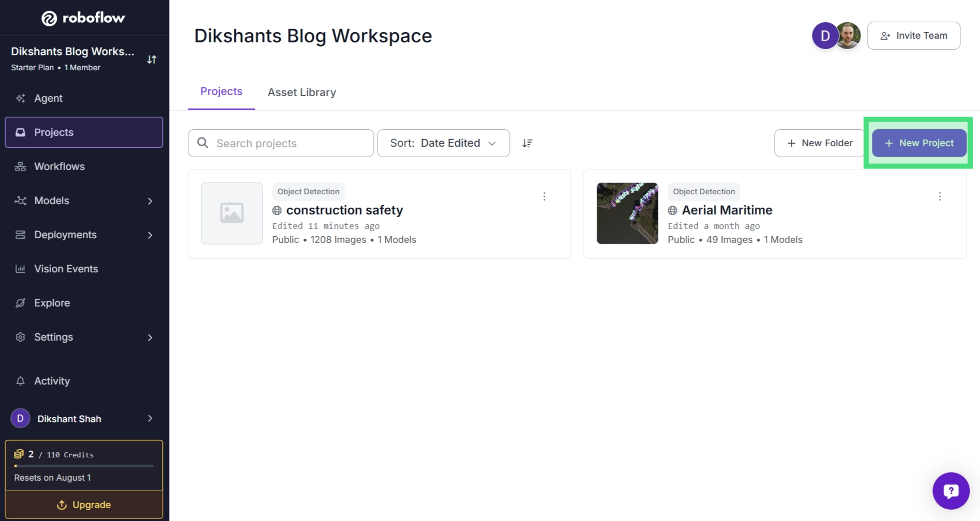980x521 pixels.
Task: Expand the Deployments submenu
Action: click(x=150, y=235)
